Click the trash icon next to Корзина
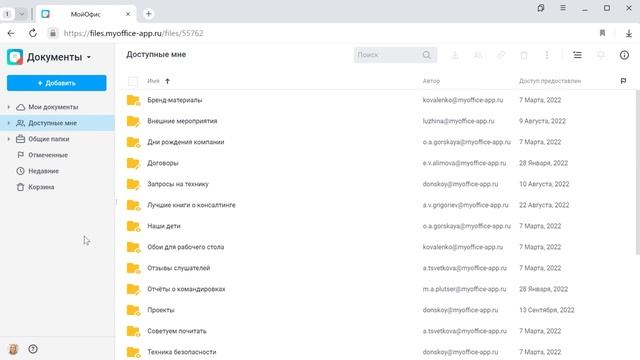 click(x=20, y=187)
